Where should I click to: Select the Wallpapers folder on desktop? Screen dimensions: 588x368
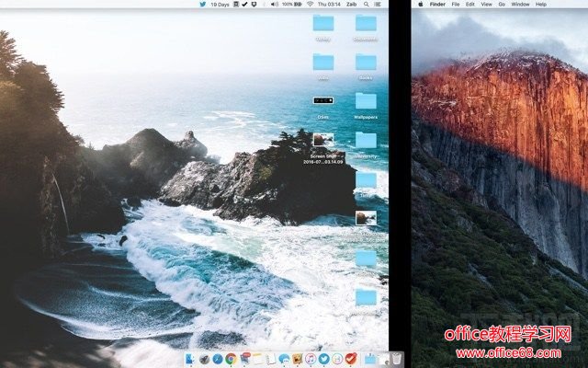point(366,101)
